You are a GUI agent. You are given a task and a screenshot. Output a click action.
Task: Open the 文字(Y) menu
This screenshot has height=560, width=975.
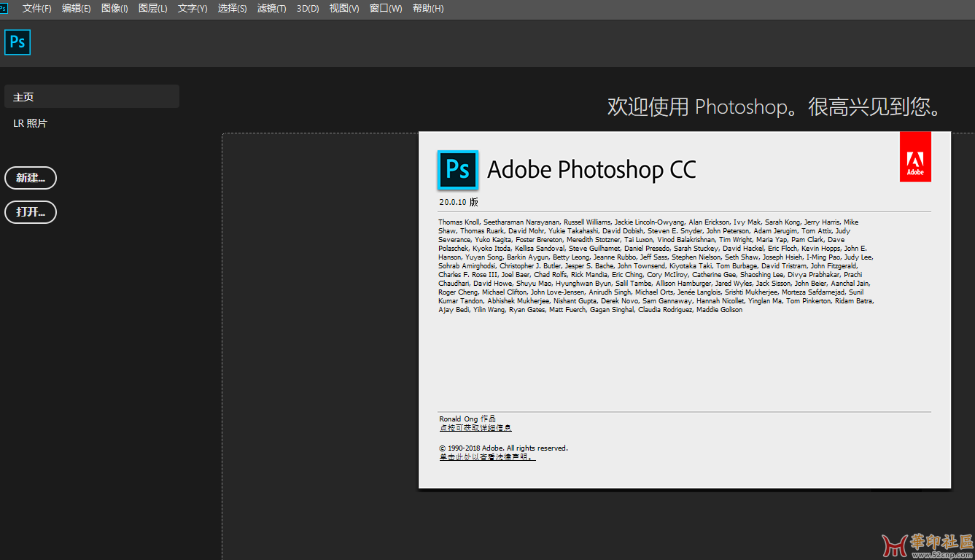coord(193,9)
